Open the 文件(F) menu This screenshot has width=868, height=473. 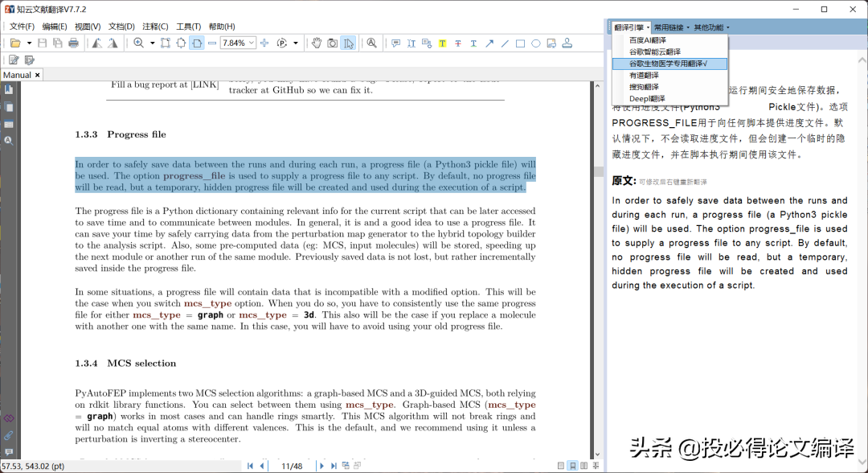tap(23, 27)
